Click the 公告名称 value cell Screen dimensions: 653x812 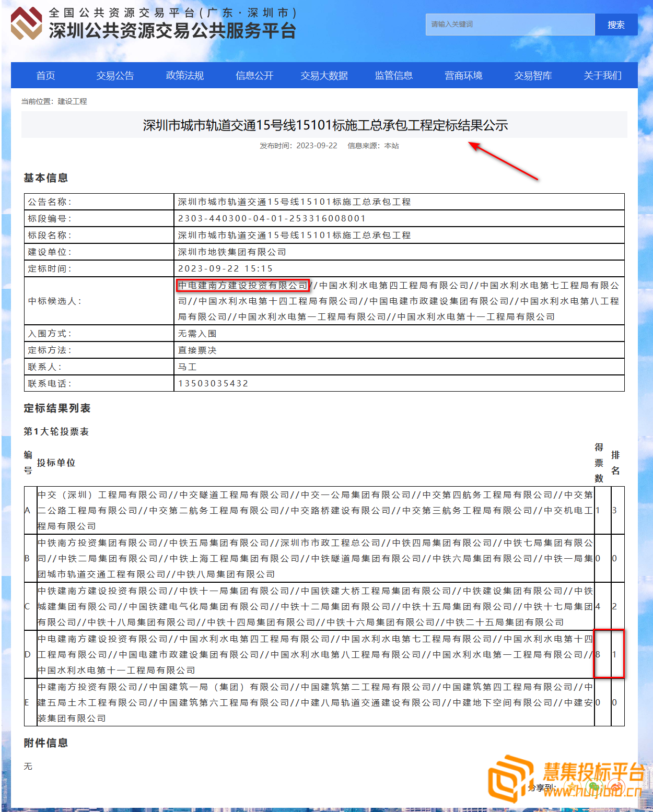[x=399, y=202]
